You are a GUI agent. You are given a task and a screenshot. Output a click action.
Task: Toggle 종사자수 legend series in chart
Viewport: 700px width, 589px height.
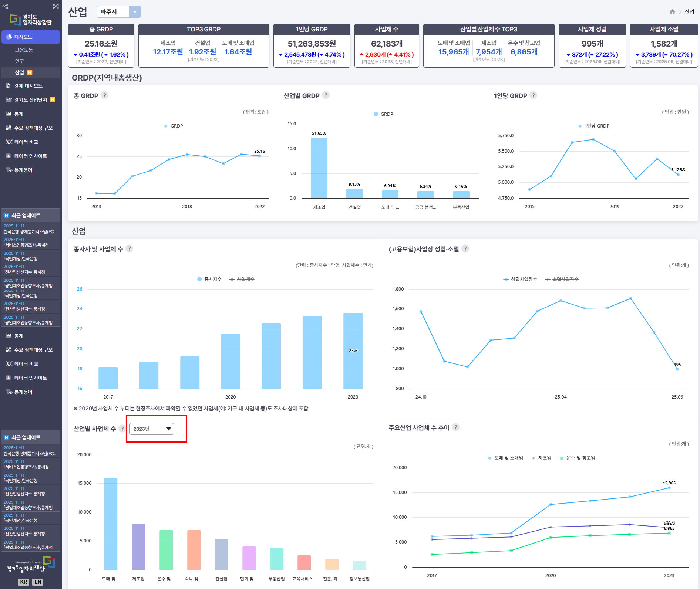(209, 279)
